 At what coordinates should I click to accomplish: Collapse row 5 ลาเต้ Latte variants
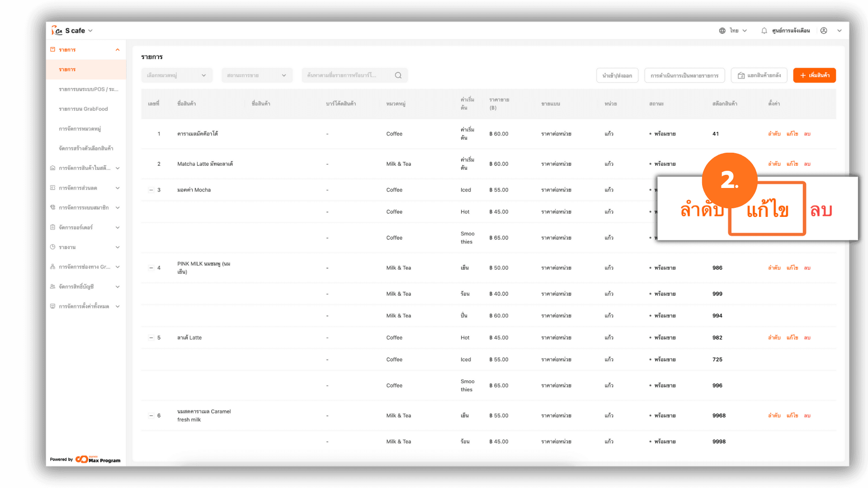[x=151, y=338]
